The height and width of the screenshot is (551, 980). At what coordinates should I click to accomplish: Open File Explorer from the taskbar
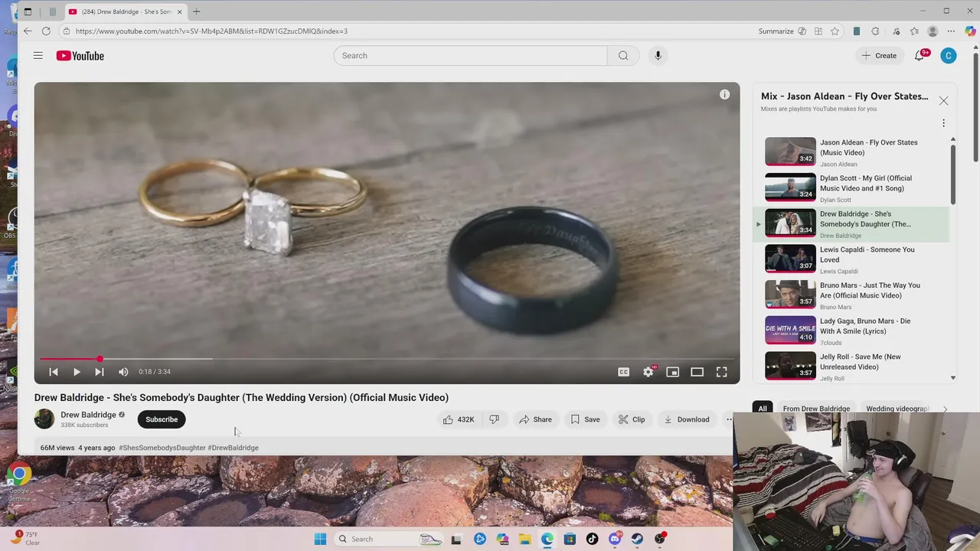pos(524,539)
